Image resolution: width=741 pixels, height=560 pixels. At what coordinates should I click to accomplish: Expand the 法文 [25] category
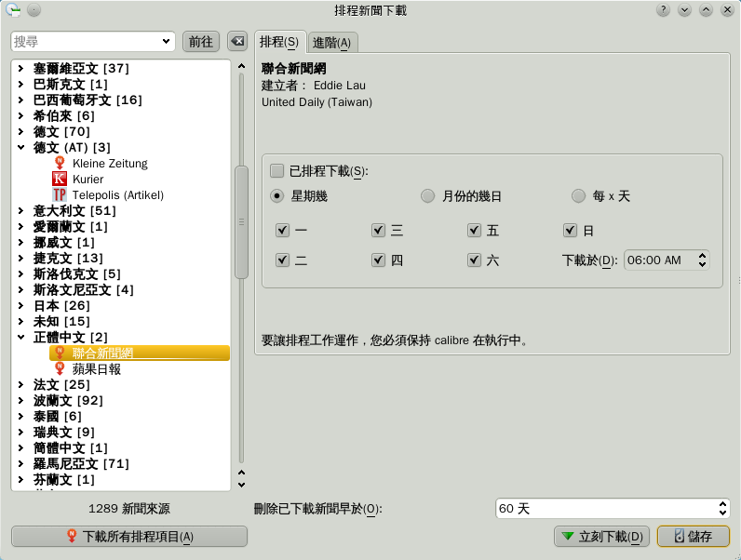(x=20, y=384)
